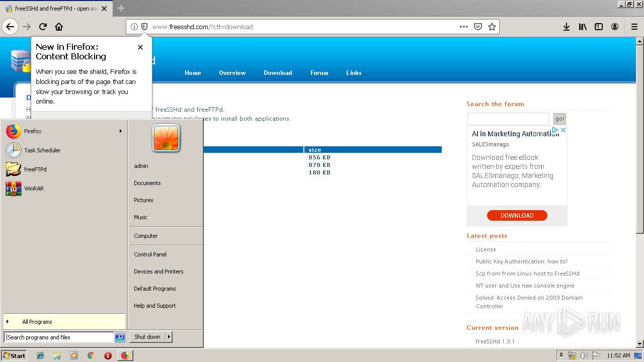Screen dimensions: 644x362
Task: Click the Firefox taskbar button
Action: (x=125, y=355)
